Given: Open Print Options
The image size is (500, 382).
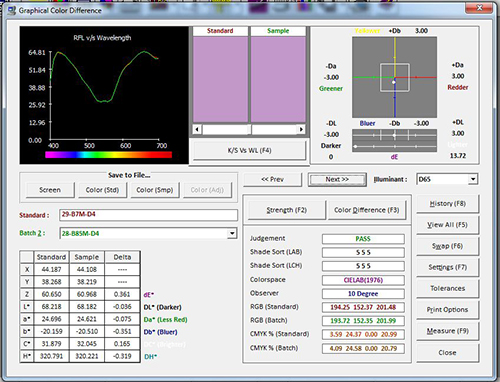Looking at the screenshot, I should pos(447,310).
